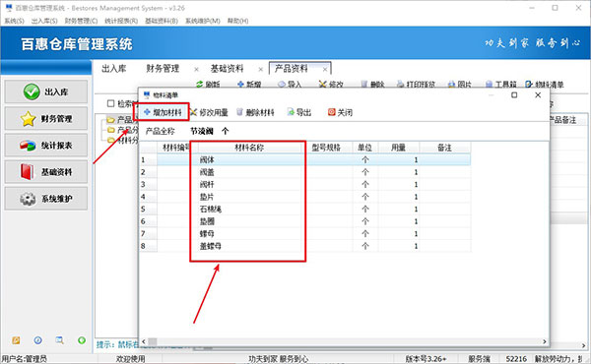
Task: Click the search monitor icon at sidebar bottom
Action: coord(59,340)
